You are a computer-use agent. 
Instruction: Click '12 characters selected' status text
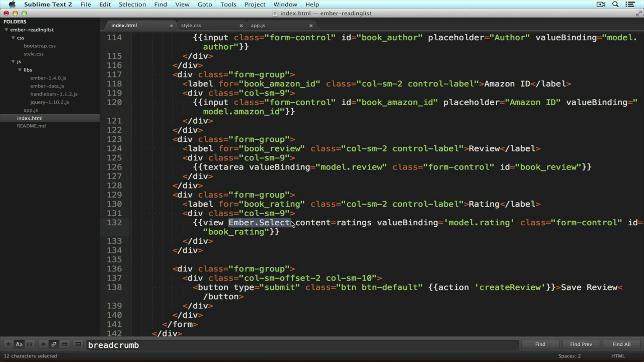[x=30, y=356]
